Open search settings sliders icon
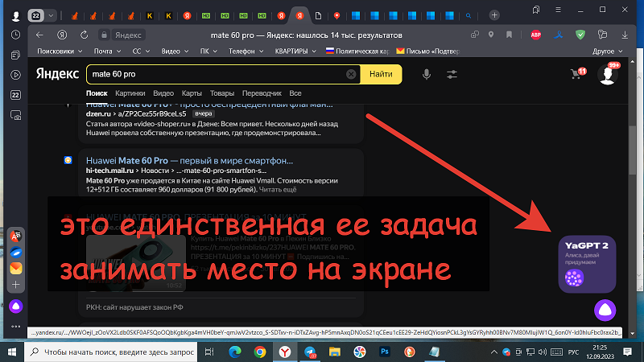 [452, 74]
